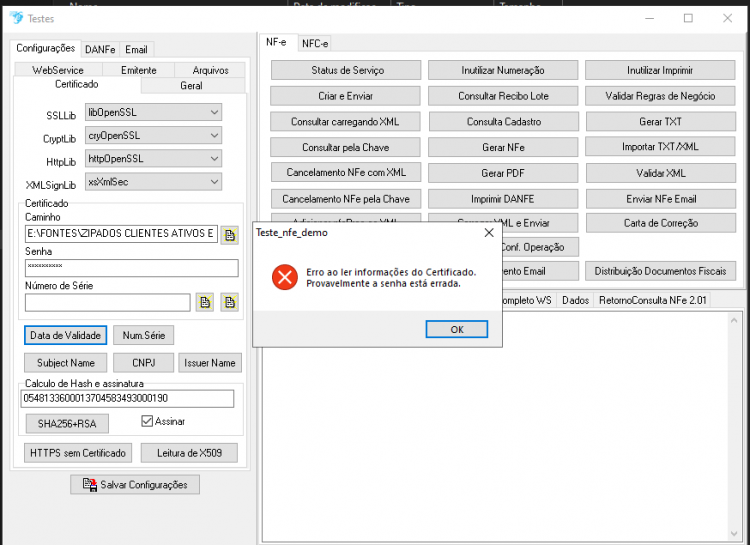The width and height of the screenshot is (750, 545).
Task: Open the WebService sub-tab
Action: (58, 70)
